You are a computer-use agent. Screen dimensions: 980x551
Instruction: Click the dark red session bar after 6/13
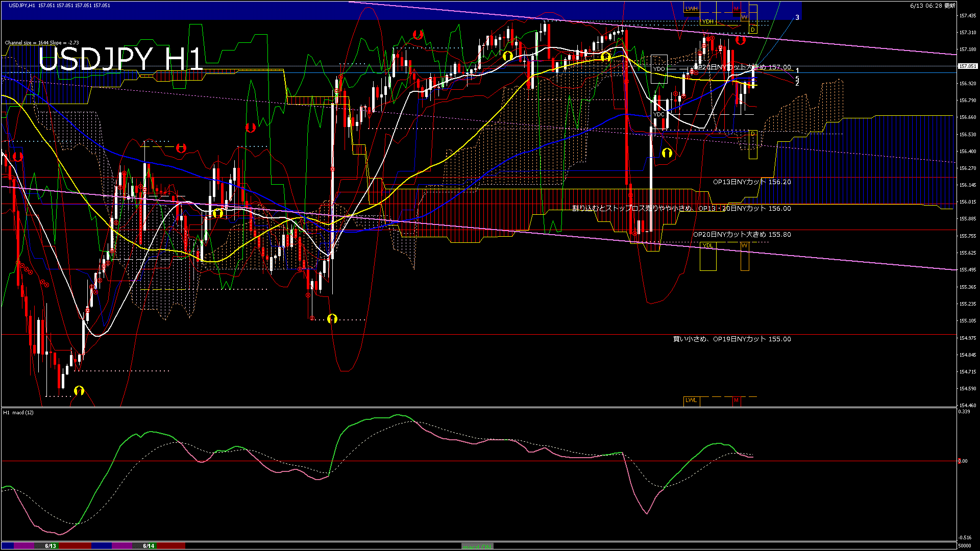point(76,546)
